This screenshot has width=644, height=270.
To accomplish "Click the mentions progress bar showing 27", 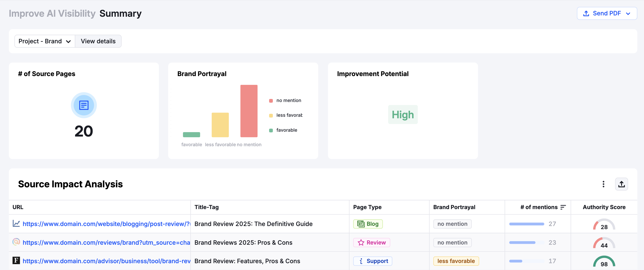I will (527, 224).
